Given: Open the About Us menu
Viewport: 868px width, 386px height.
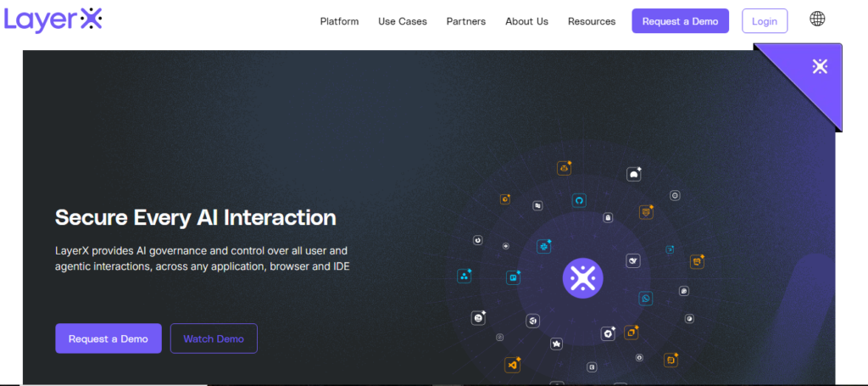Looking at the screenshot, I should [x=526, y=21].
